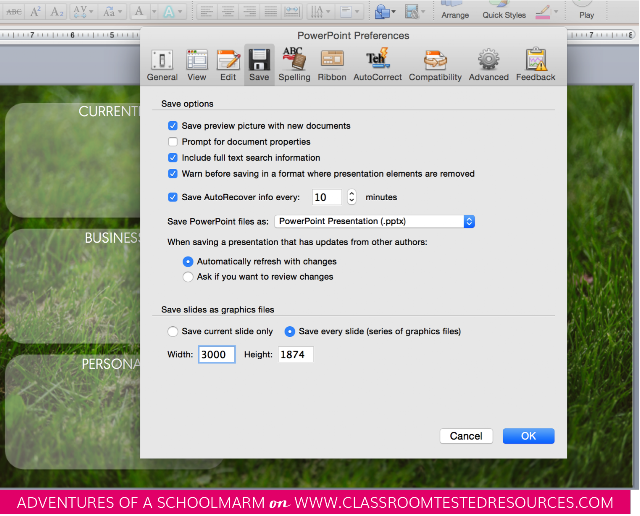Expand the align text box dropdown arrow

tap(357, 11)
